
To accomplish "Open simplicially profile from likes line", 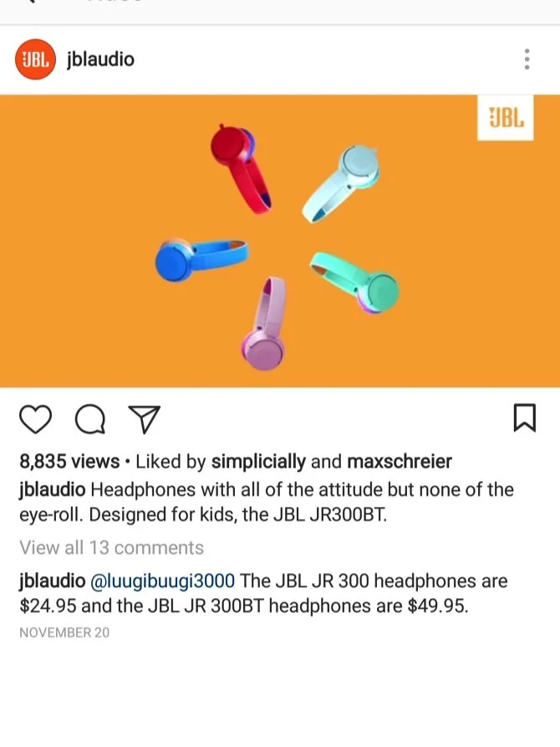I will (258, 461).
